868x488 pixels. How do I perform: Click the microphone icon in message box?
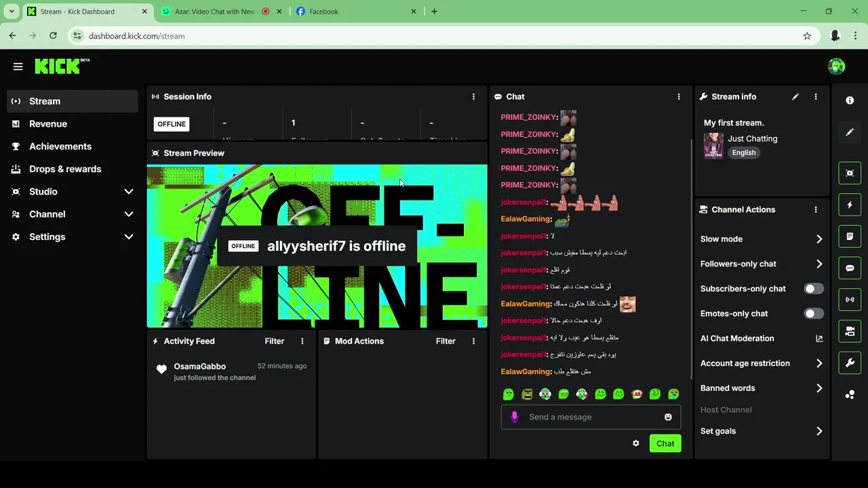[515, 417]
